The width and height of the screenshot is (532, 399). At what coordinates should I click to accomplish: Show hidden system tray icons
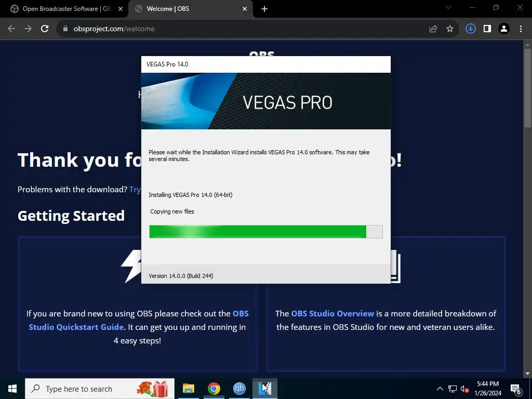[440, 389]
